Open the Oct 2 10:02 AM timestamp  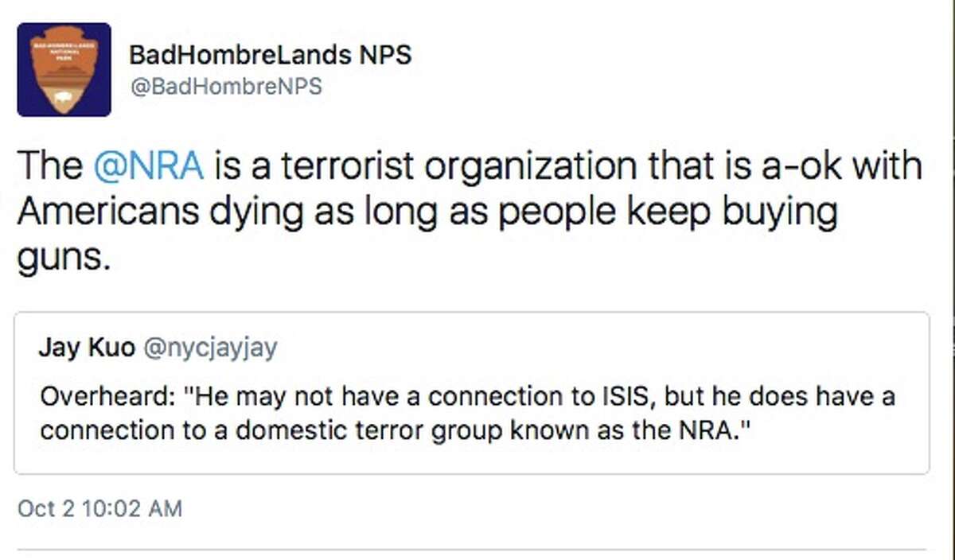(99, 508)
